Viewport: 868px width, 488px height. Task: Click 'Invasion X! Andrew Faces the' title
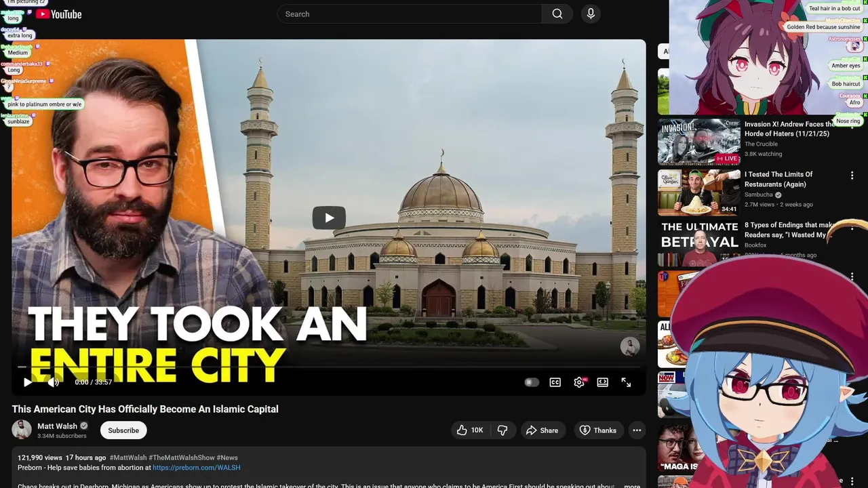[x=790, y=129]
